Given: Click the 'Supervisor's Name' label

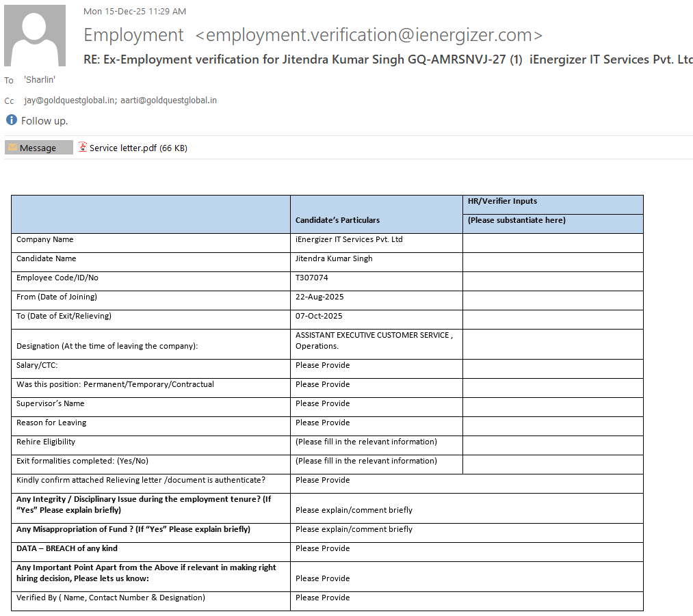Looking at the screenshot, I should pos(50,403).
